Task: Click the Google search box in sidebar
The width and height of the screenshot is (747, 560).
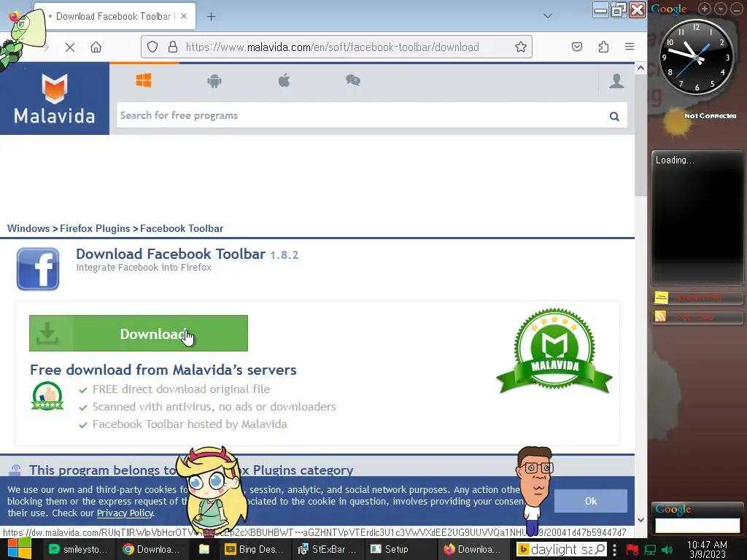Action: [x=697, y=526]
